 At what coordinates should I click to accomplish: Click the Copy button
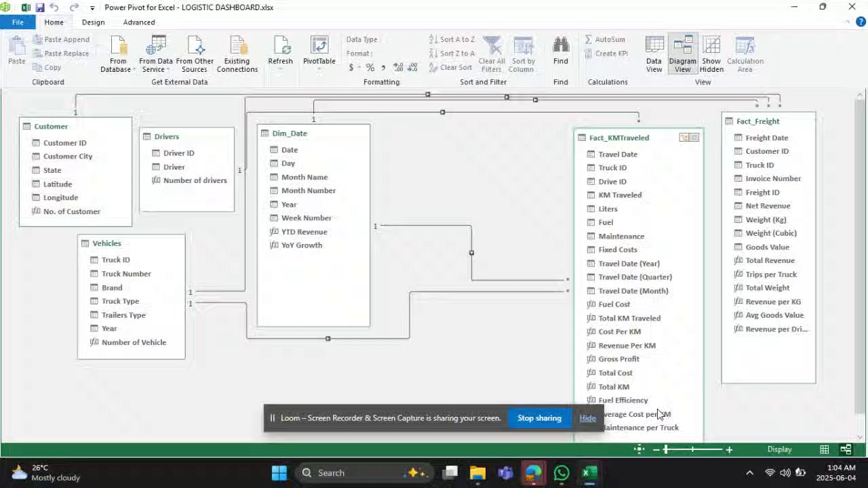point(47,68)
